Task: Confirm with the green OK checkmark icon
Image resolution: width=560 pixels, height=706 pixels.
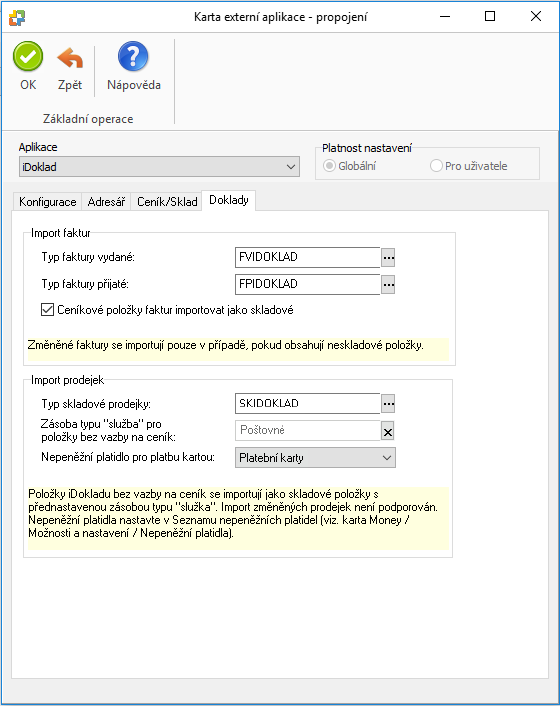Action: [28, 57]
